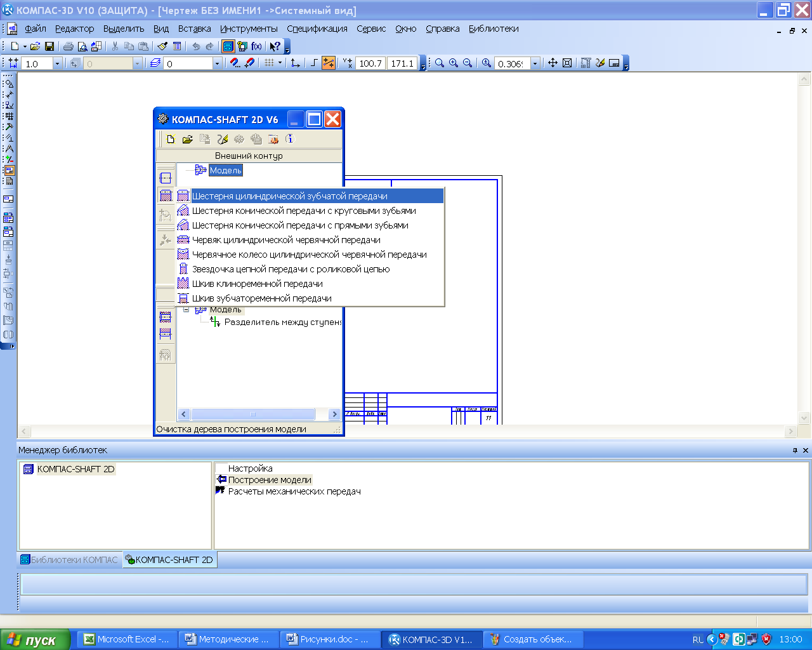Click Построение модели in library manager

[270, 480]
